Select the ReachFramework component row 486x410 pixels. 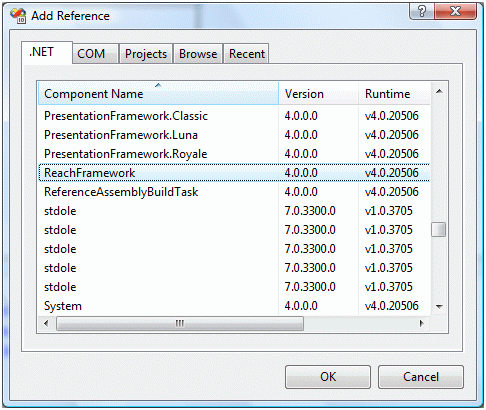(234, 173)
